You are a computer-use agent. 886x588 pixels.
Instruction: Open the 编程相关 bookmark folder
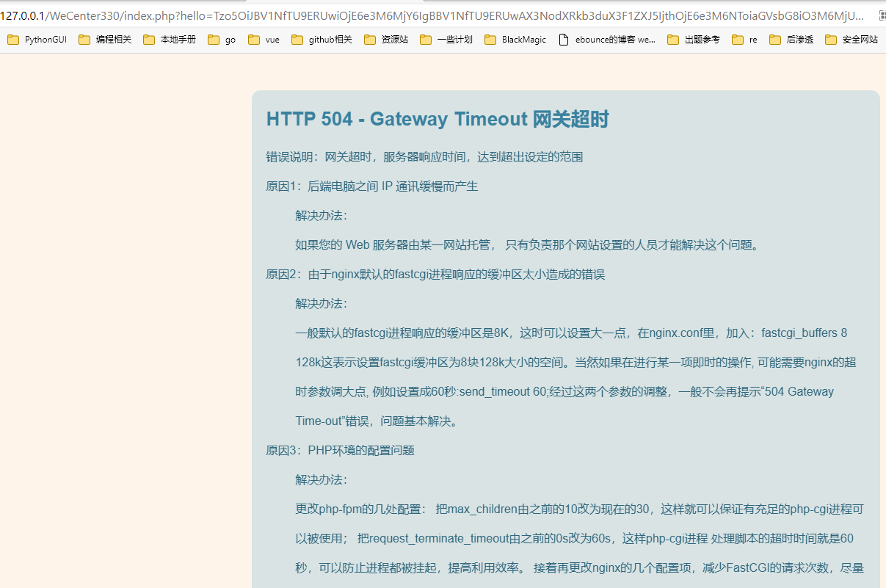(105, 40)
